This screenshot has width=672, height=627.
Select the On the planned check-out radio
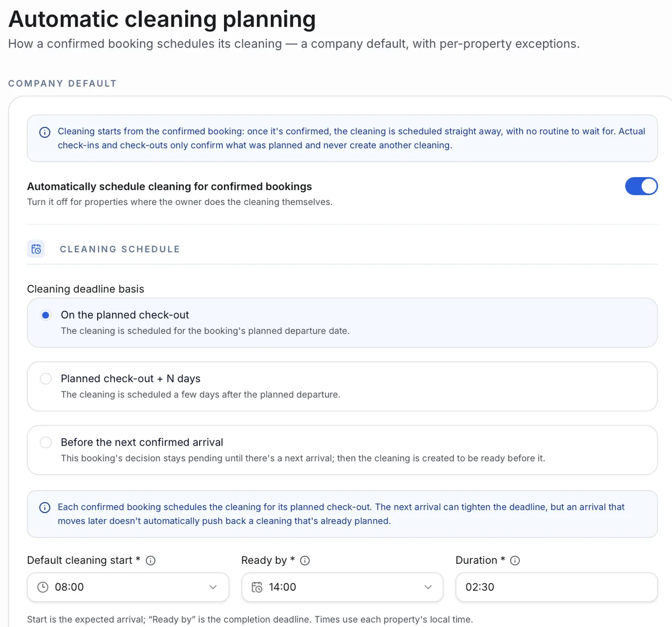[x=46, y=315]
